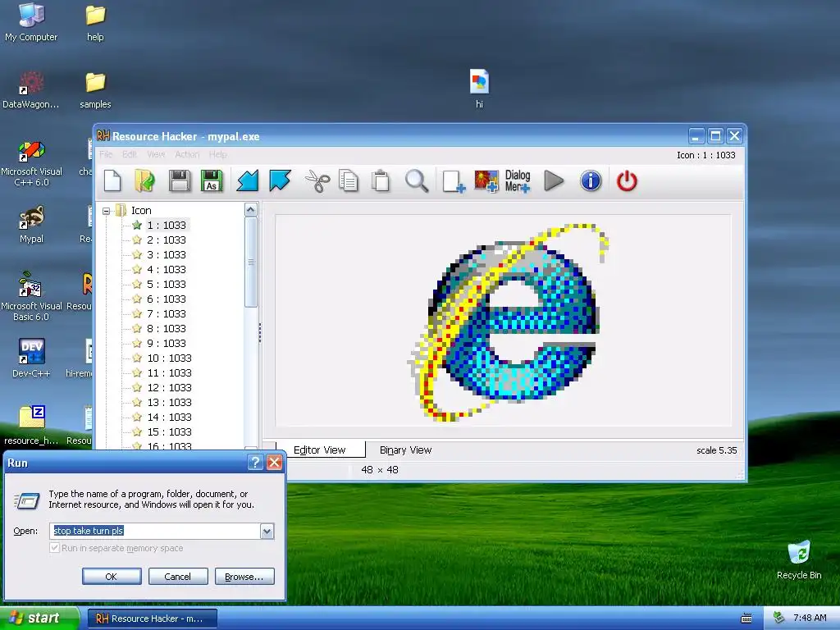This screenshot has width=840, height=630.
Task: Open the File menu in Resource Hacker
Action: tap(106, 154)
